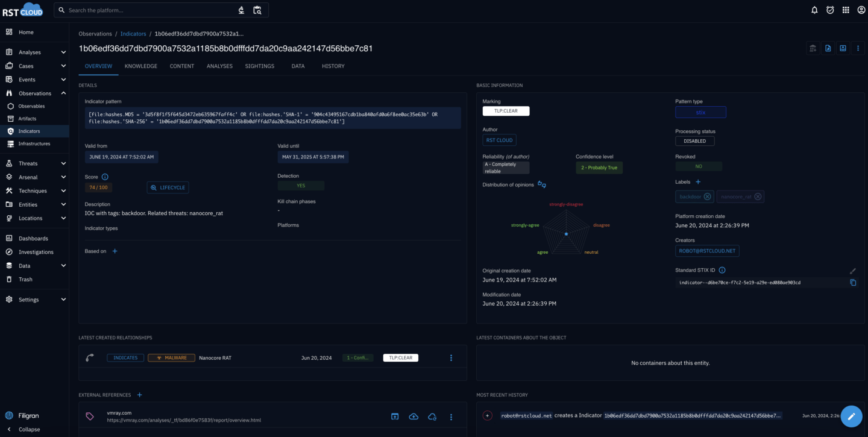Edit the STIX ID with the pencil icon
This screenshot has height=437, width=868.
[854, 271]
